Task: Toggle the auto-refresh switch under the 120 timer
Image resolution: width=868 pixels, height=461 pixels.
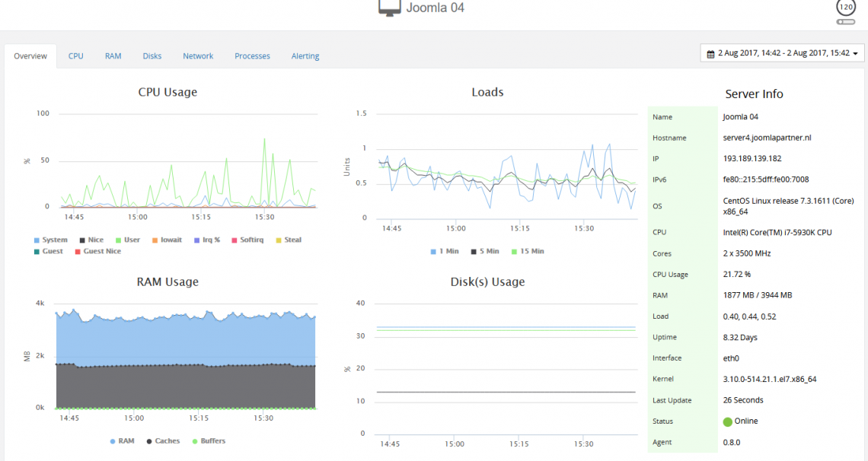Action: [x=845, y=22]
